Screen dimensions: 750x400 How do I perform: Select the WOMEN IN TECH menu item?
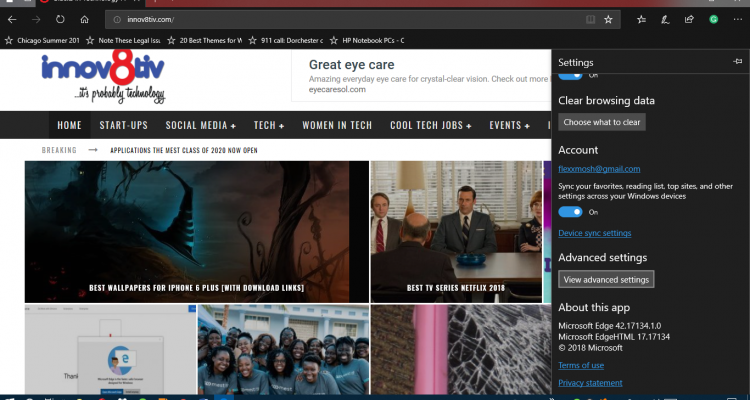337,125
